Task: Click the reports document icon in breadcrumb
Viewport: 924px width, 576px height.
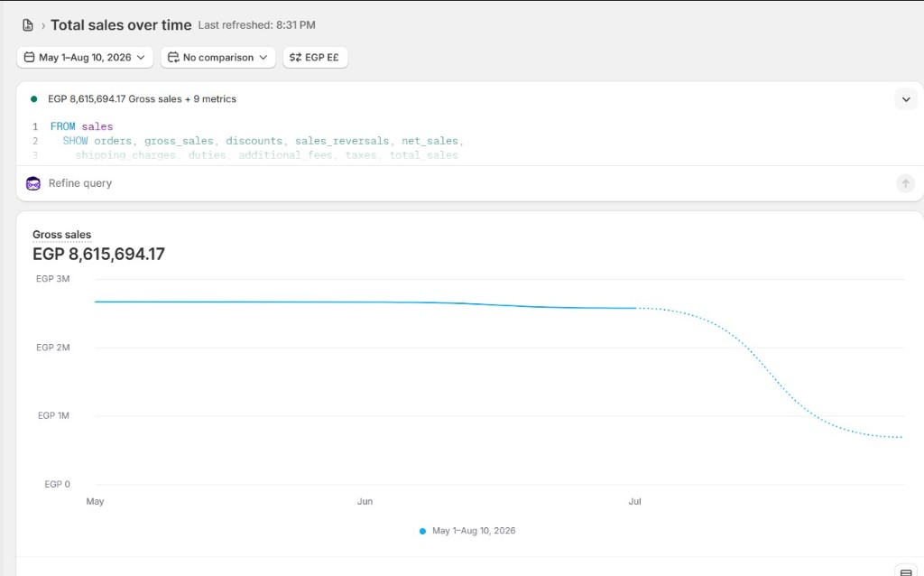Action: (28, 25)
